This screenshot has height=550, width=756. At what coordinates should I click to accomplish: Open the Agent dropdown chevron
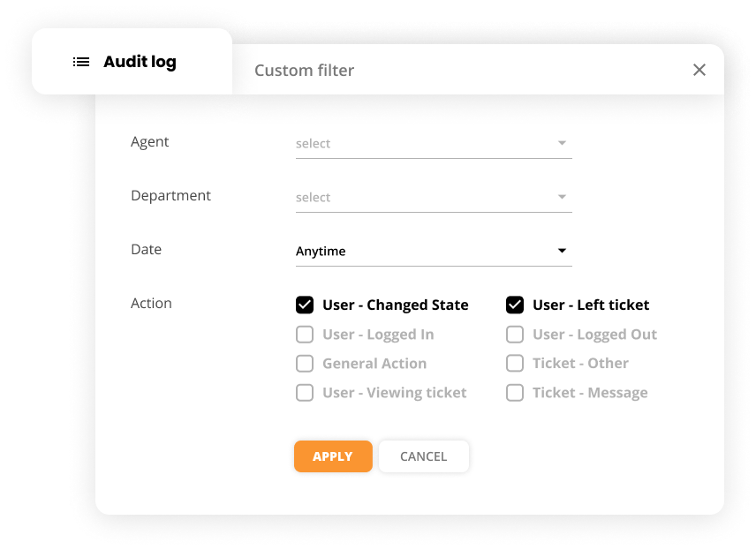pyautogui.click(x=563, y=143)
